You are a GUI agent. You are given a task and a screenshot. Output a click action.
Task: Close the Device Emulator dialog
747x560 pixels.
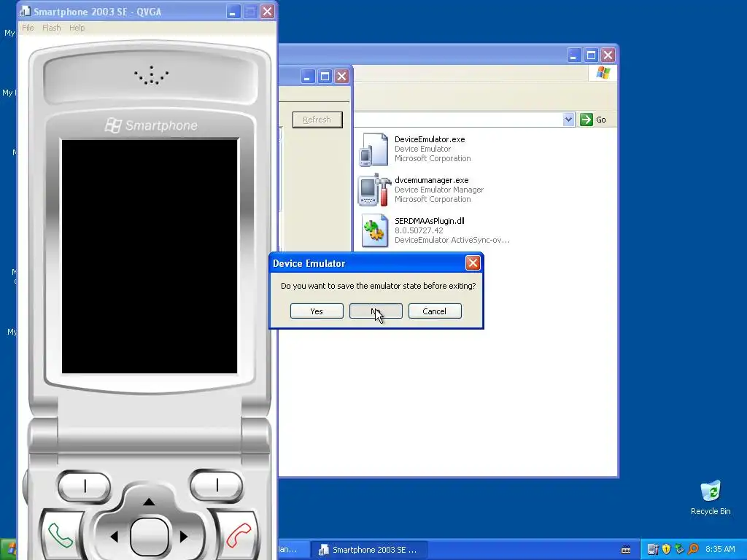472,262
